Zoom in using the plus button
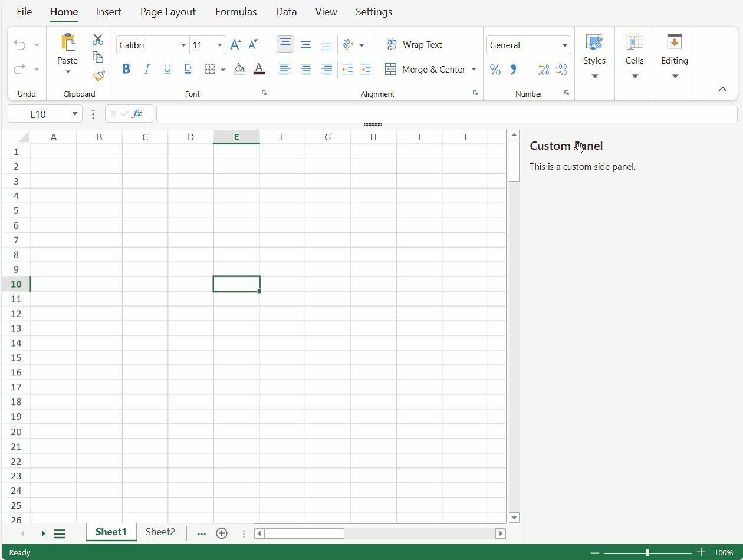Image resolution: width=743 pixels, height=560 pixels. tap(701, 552)
